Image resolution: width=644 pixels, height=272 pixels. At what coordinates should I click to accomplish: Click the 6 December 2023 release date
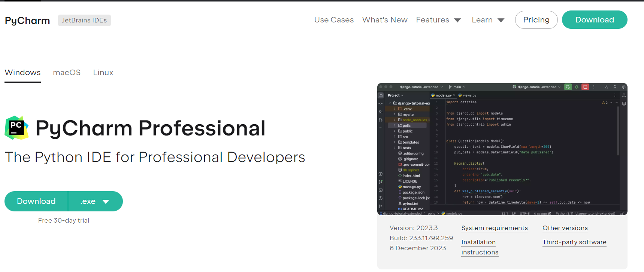(418, 248)
